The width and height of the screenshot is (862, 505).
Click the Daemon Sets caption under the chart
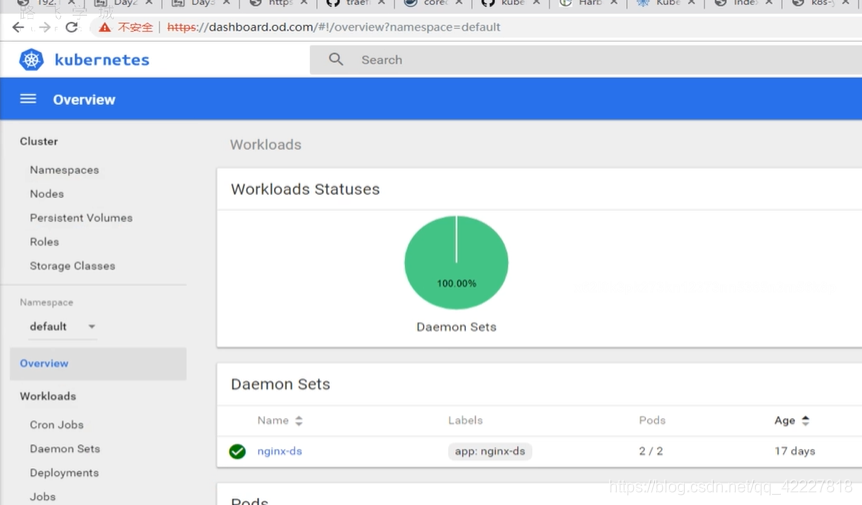(x=456, y=327)
